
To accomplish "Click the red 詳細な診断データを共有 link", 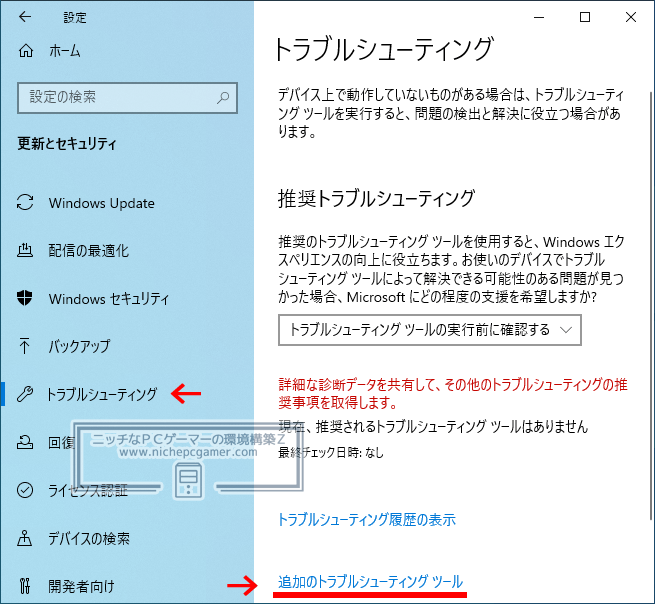I will (x=453, y=393).
